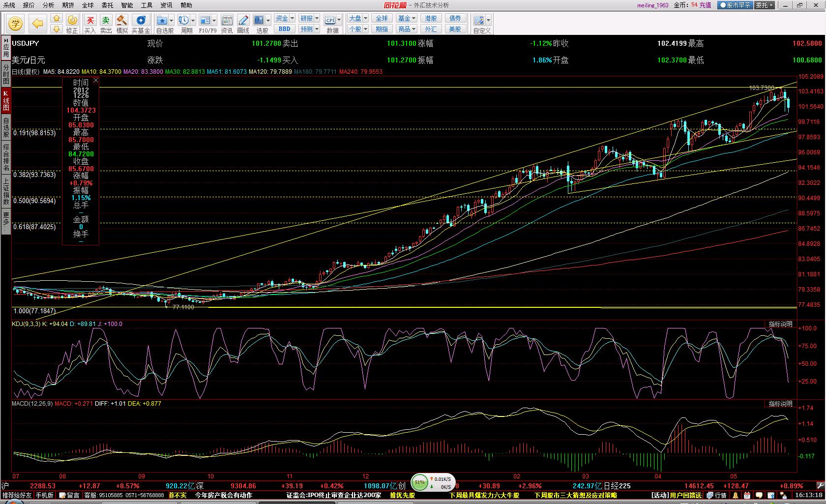
Task: Open the 分析 menu
Action: click(x=48, y=5)
